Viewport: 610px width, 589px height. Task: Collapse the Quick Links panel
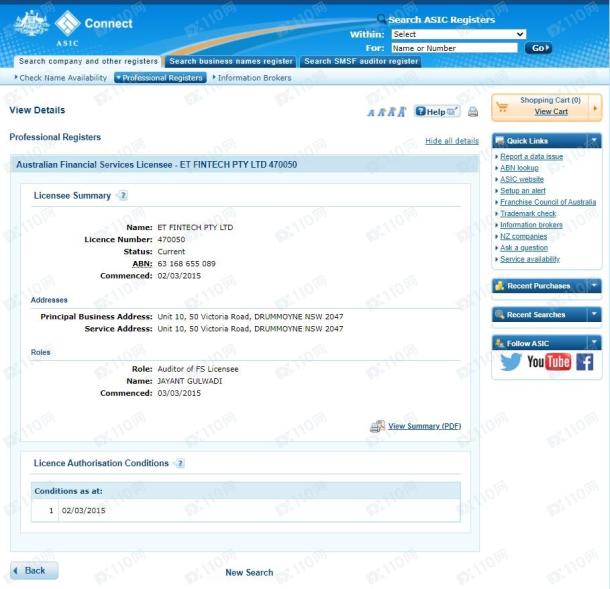coord(594,141)
